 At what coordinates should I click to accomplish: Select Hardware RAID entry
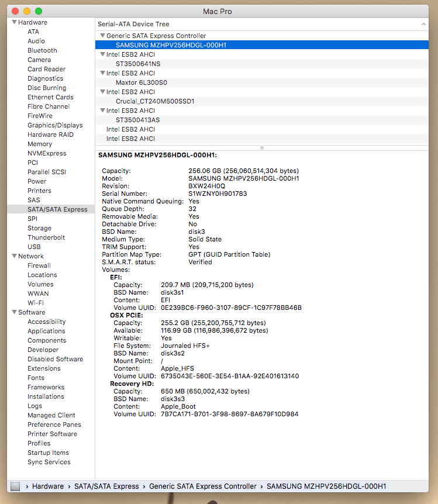pyautogui.click(x=50, y=134)
